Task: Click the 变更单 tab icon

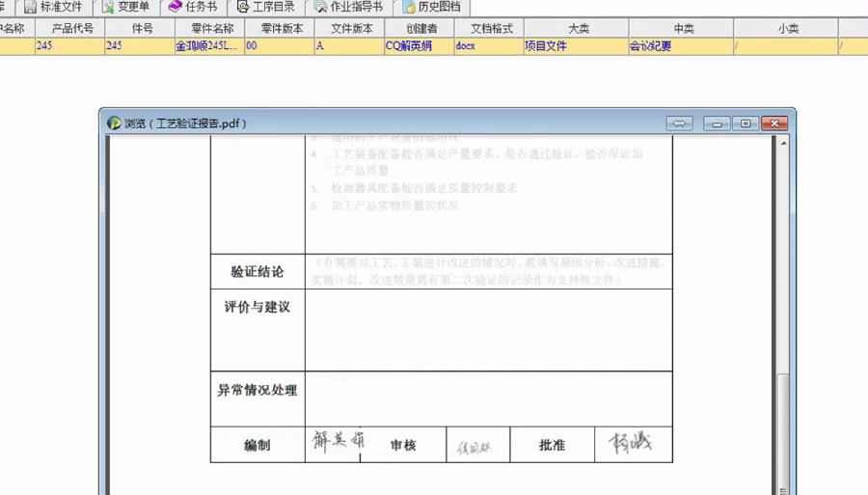Action: [108, 7]
